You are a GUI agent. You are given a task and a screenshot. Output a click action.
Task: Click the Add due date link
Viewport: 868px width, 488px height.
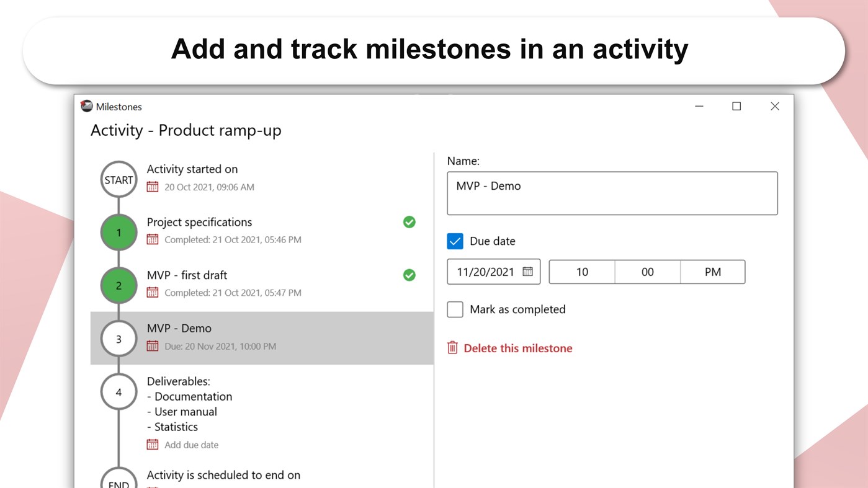[191, 445]
